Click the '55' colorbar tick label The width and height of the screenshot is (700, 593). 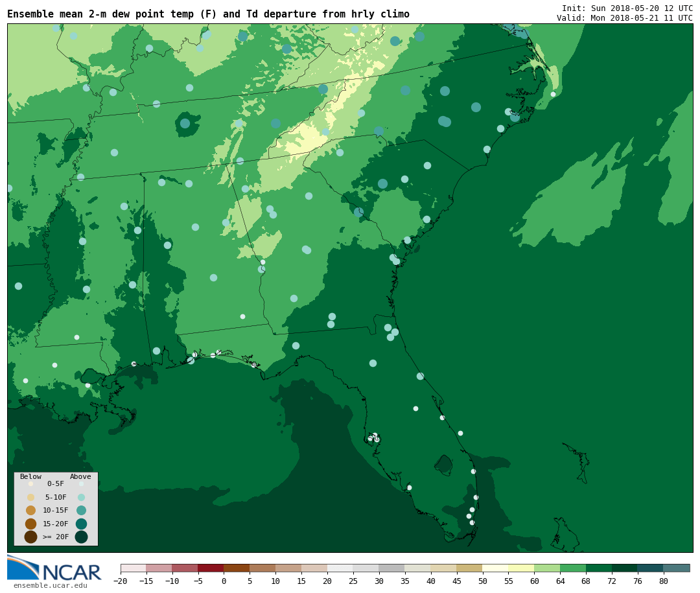(x=509, y=581)
